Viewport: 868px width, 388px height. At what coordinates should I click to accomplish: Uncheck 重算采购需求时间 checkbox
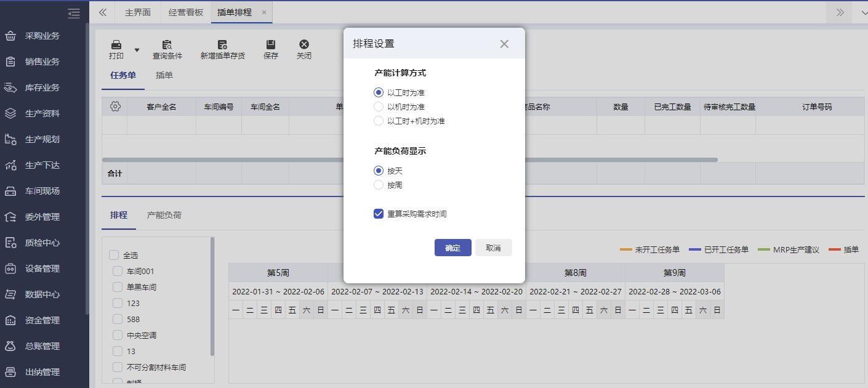379,214
